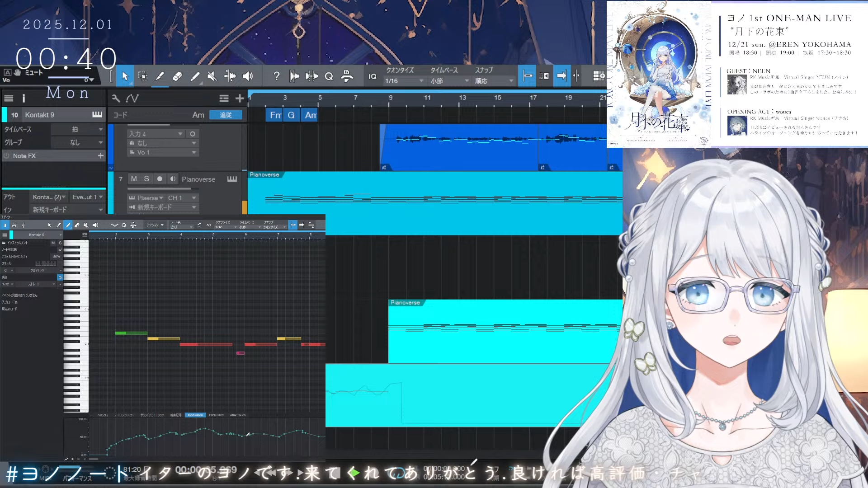Screen dimensions: 868x488
Task: Click the 追従 follow chord button
Action: [x=226, y=115]
